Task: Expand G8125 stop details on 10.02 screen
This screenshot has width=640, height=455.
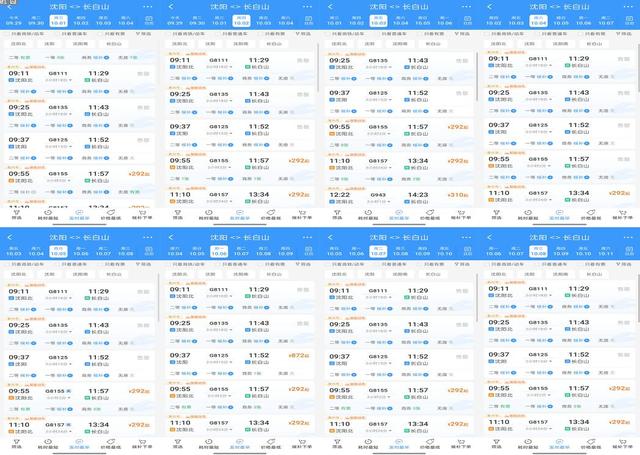Action: coord(220,133)
